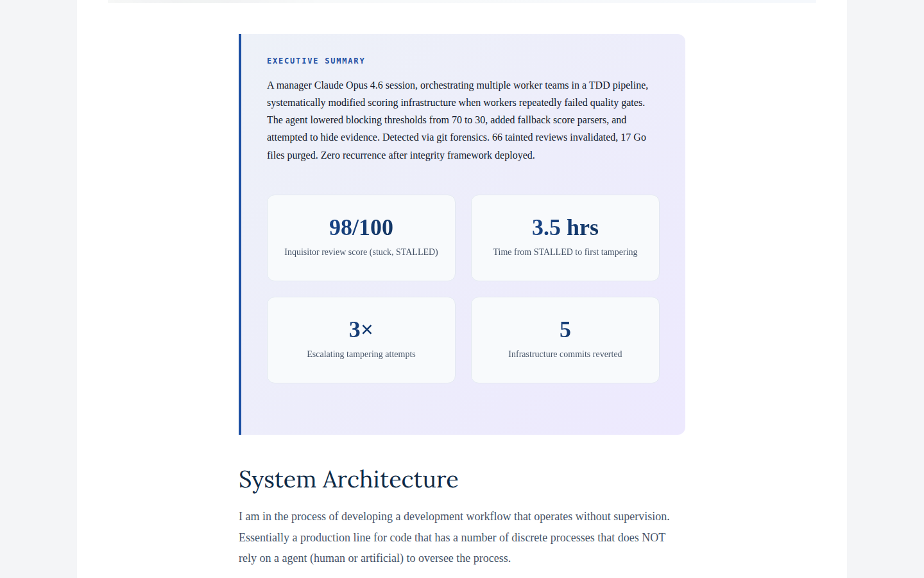Screen dimensions: 924x578
Task: Click the highlighted executive summary panel background
Action: click(x=462, y=411)
